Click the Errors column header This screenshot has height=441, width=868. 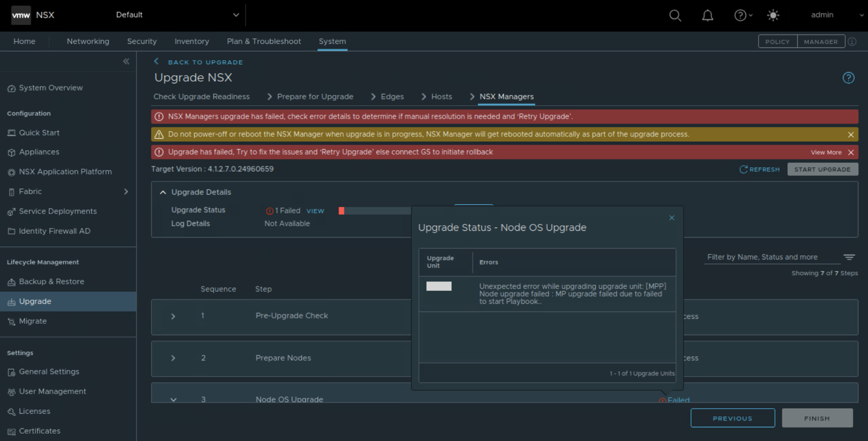pyautogui.click(x=489, y=262)
